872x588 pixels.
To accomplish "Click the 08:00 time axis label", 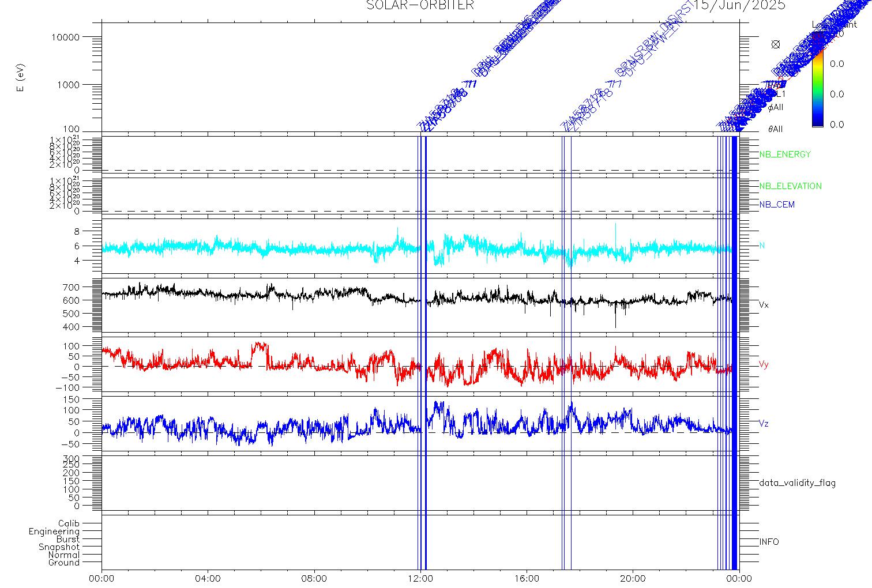I will pos(314,578).
